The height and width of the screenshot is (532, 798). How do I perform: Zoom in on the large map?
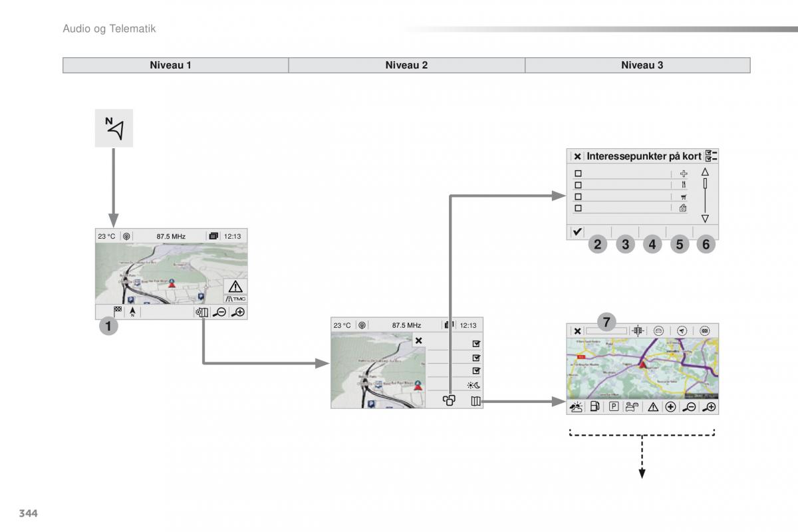[x=710, y=407]
